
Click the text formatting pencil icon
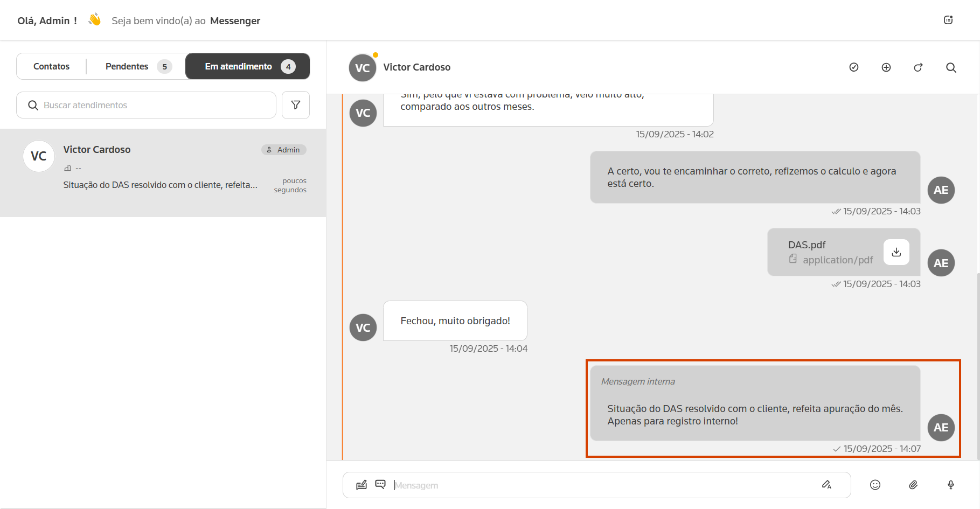(x=826, y=485)
